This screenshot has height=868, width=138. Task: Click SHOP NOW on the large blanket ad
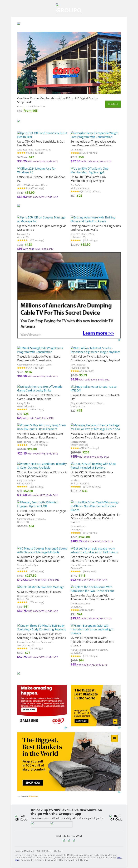[33, 782]
